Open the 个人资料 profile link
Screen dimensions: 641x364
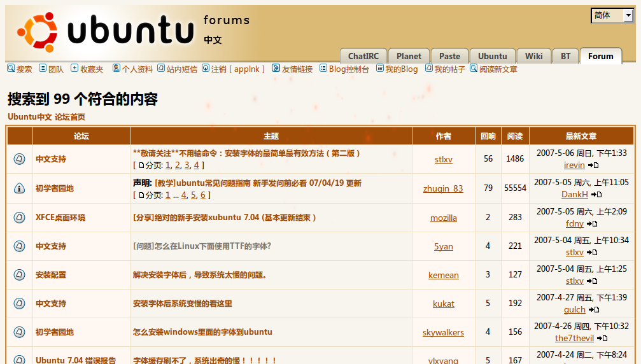(137, 69)
